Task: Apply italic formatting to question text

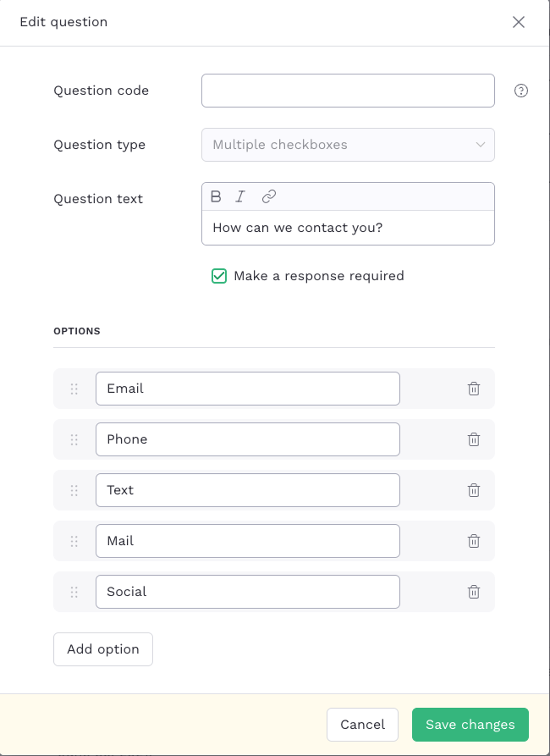Action: coord(240,197)
